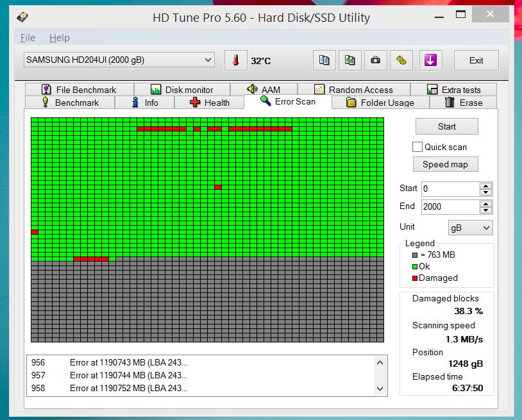Click the End position input field

tap(451, 206)
